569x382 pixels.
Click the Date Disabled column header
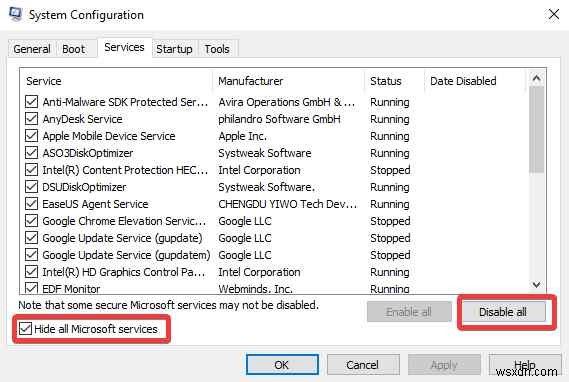coord(475,81)
